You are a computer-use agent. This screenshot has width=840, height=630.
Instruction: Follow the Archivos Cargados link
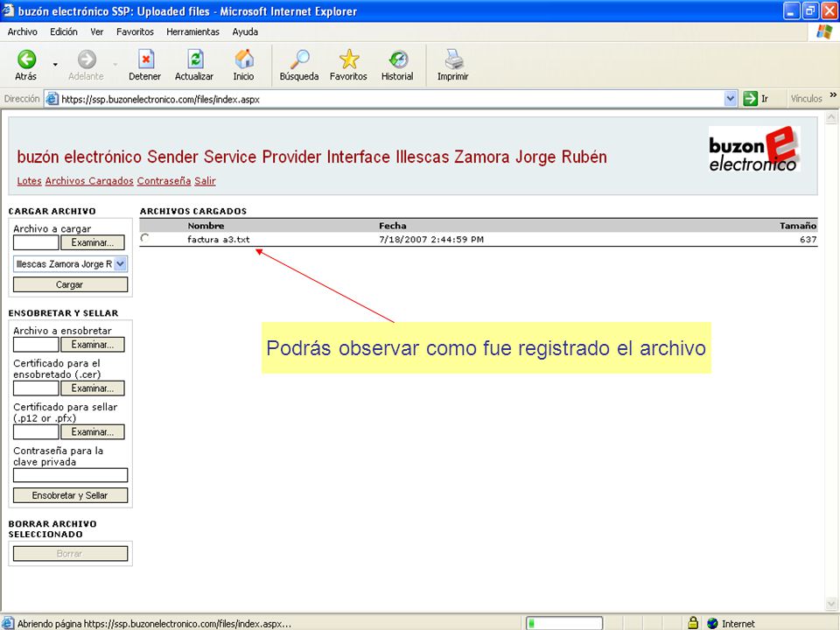coord(89,181)
